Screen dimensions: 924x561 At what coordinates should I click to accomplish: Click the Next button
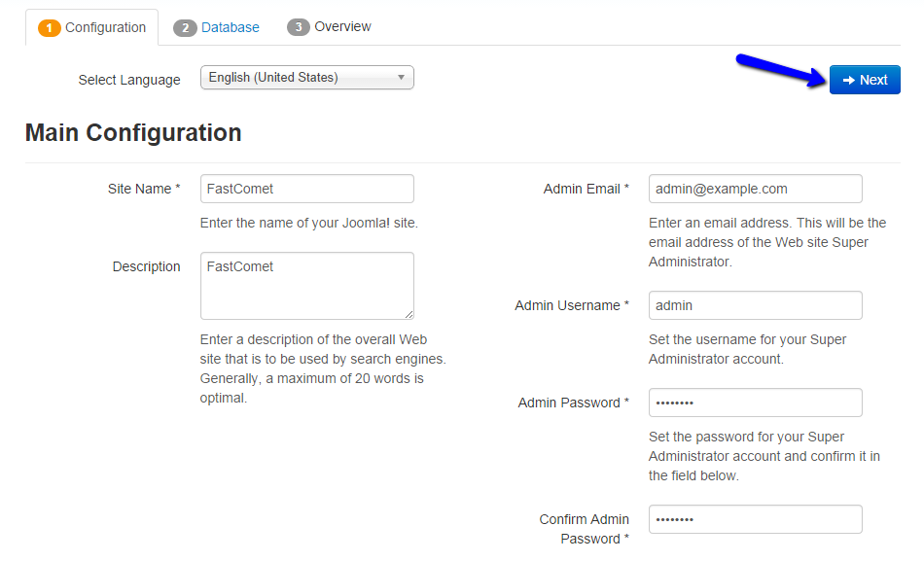pyautogui.click(x=865, y=80)
